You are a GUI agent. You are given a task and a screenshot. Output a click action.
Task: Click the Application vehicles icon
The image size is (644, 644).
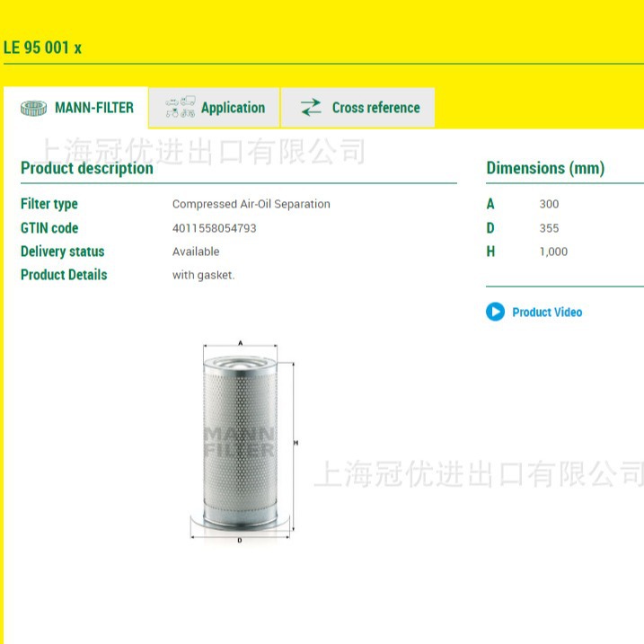[x=181, y=107]
